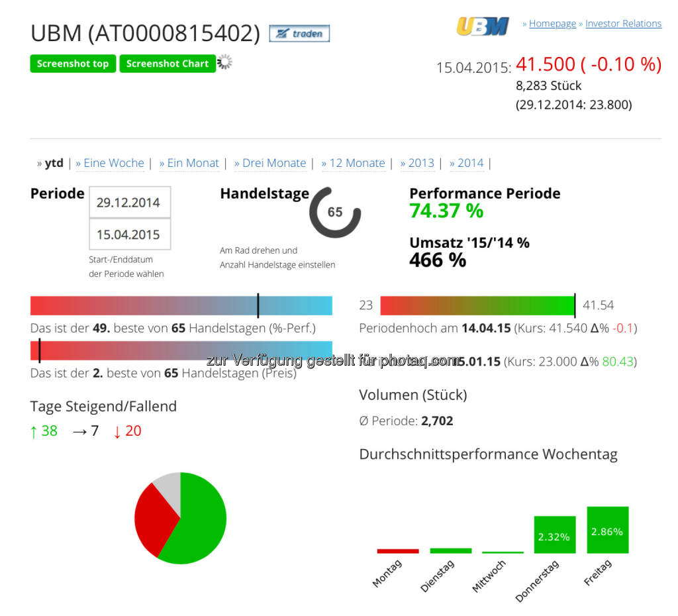Viewport: 678px width, 616px height.
Task: Click the %-Perf. ranking gradient bar
Action: (181, 305)
